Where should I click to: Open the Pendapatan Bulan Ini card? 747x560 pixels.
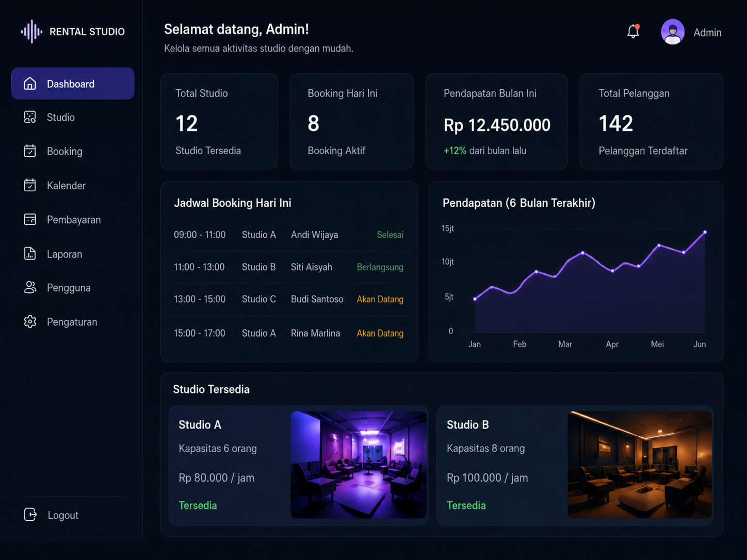coord(496,121)
